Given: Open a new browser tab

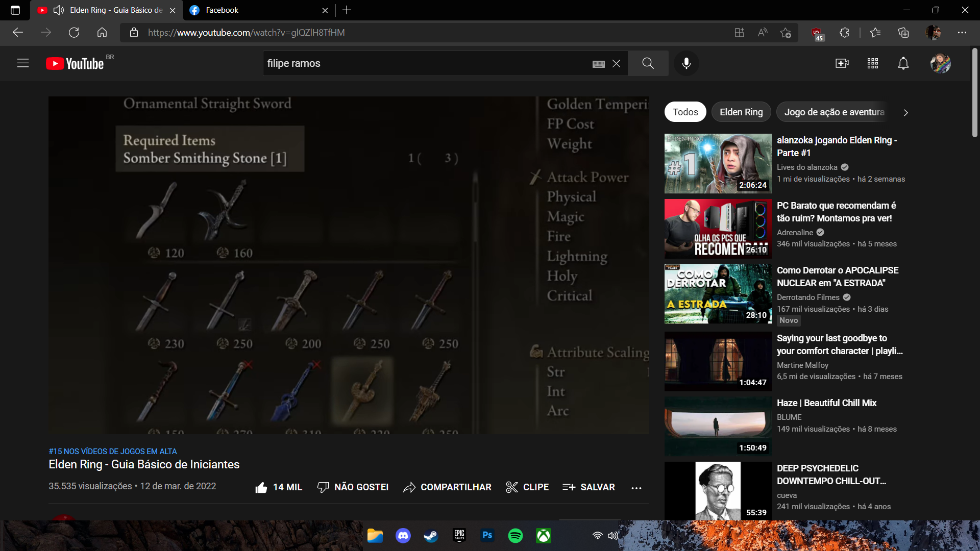Looking at the screenshot, I should (347, 10).
